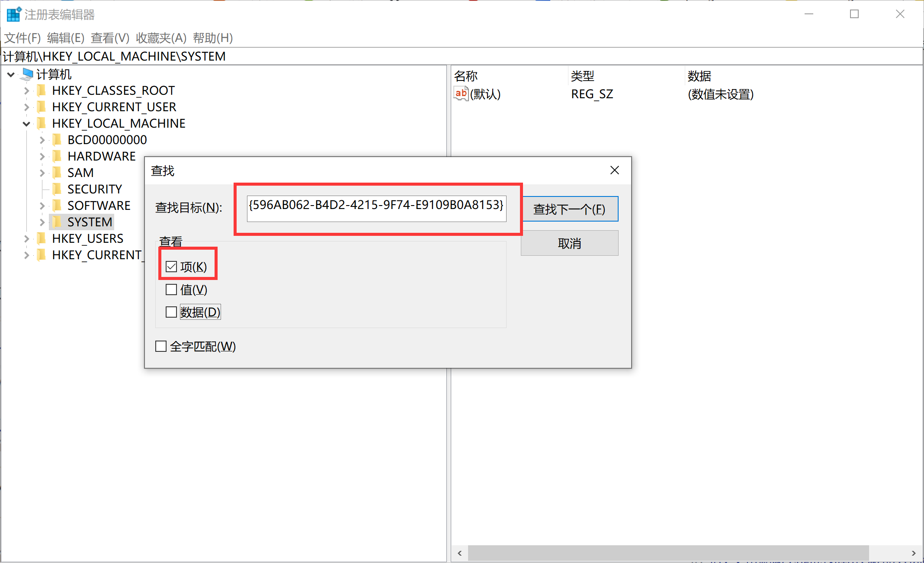924x563 pixels.
Task: Click the BCD00000000 folder icon
Action: click(x=57, y=140)
